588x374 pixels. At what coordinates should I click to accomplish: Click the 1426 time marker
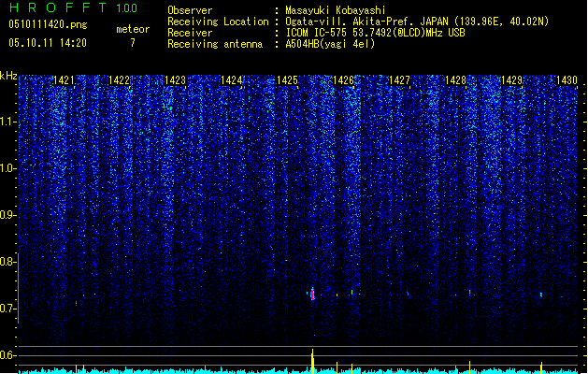coord(343,80)
